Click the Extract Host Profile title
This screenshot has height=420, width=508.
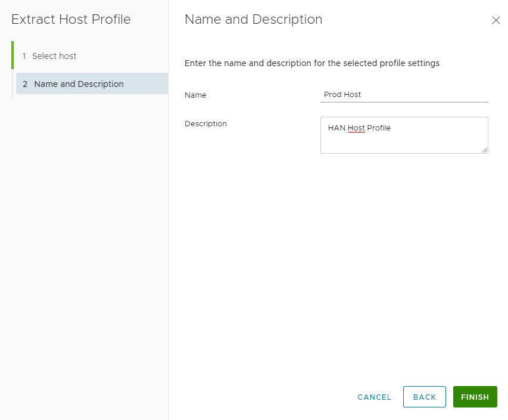pos(71,19)
